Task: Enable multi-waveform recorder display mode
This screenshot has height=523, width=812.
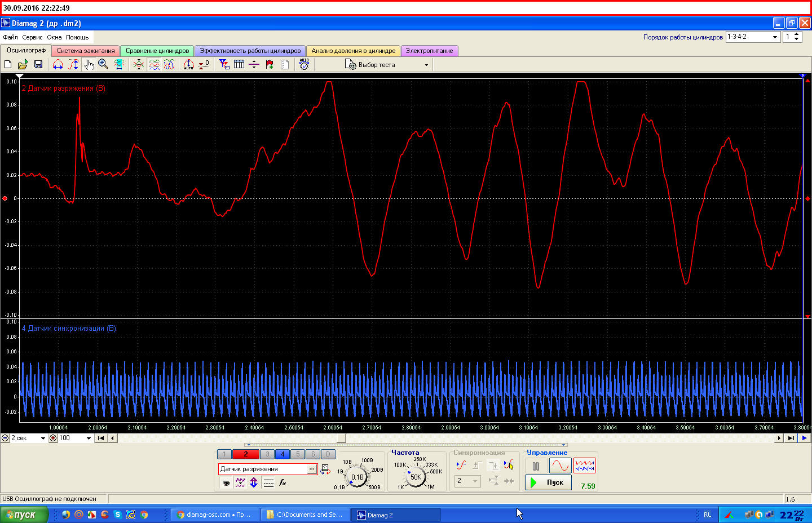Action: [x=585, y=466]
